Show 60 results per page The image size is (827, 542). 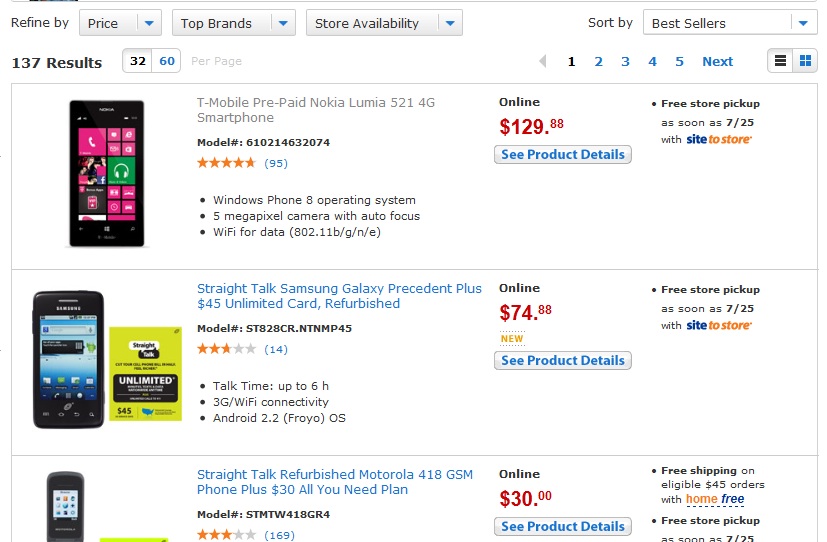pos(167,61)
